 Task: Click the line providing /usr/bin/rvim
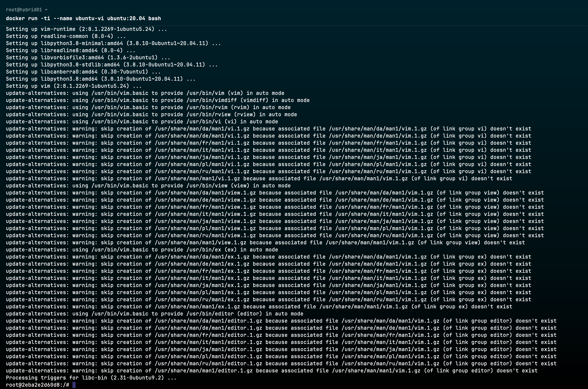tap(148, 107)
